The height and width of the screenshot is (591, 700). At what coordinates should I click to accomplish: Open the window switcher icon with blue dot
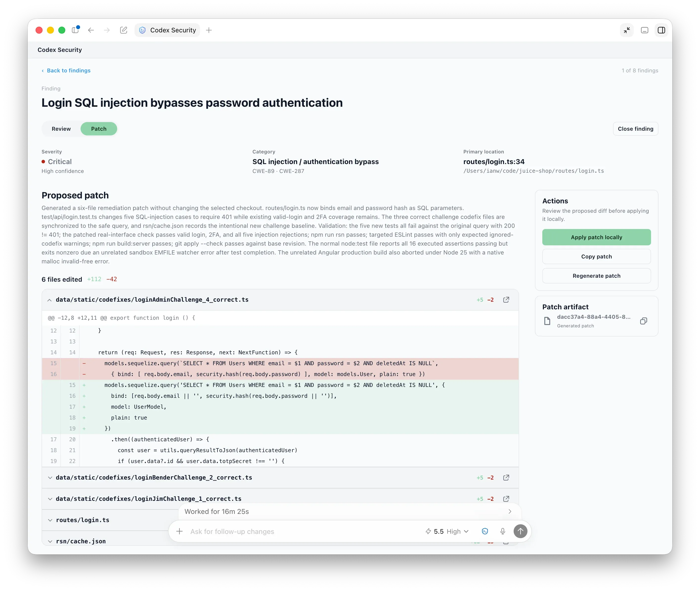point(75,30)
